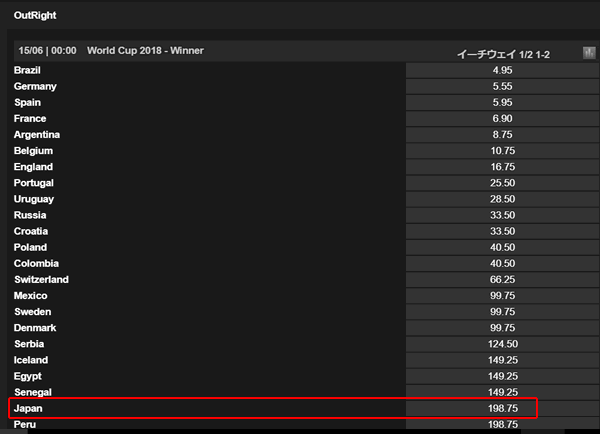Click the Spain team name

[x=28, y=103]
